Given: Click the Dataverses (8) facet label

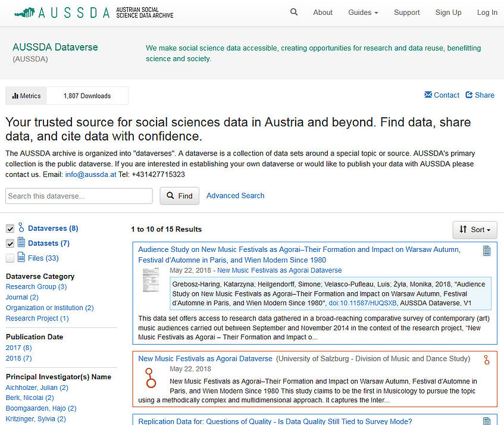Looking at the screenshot, I should click(x=53, y=228).
